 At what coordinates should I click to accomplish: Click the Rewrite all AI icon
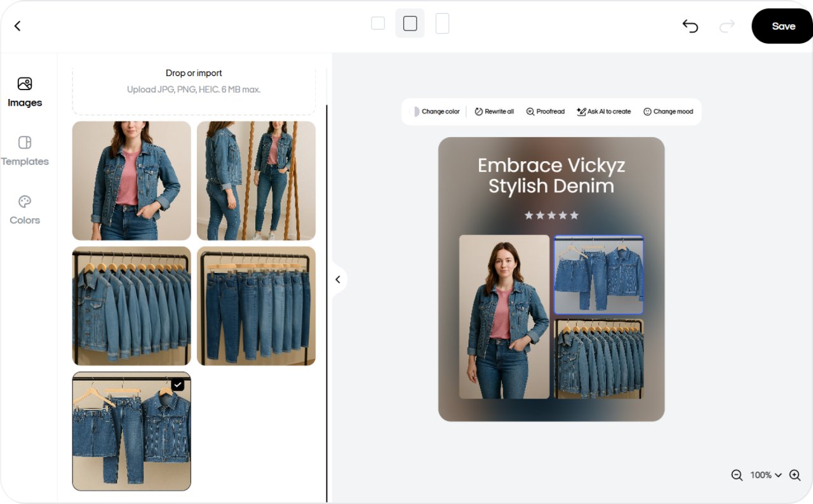478,111
